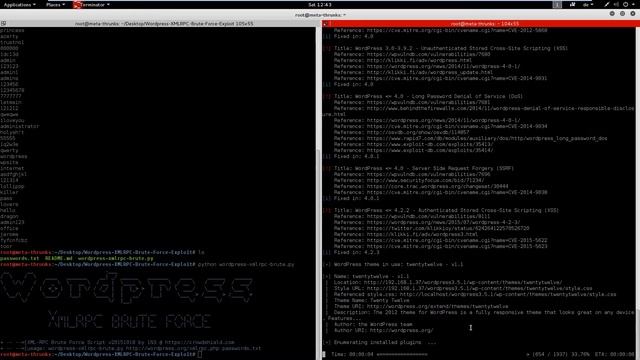Open the core.trac.wordpress.org changeset reference
The height and width of the screenshot is (360, 640).
437,186
